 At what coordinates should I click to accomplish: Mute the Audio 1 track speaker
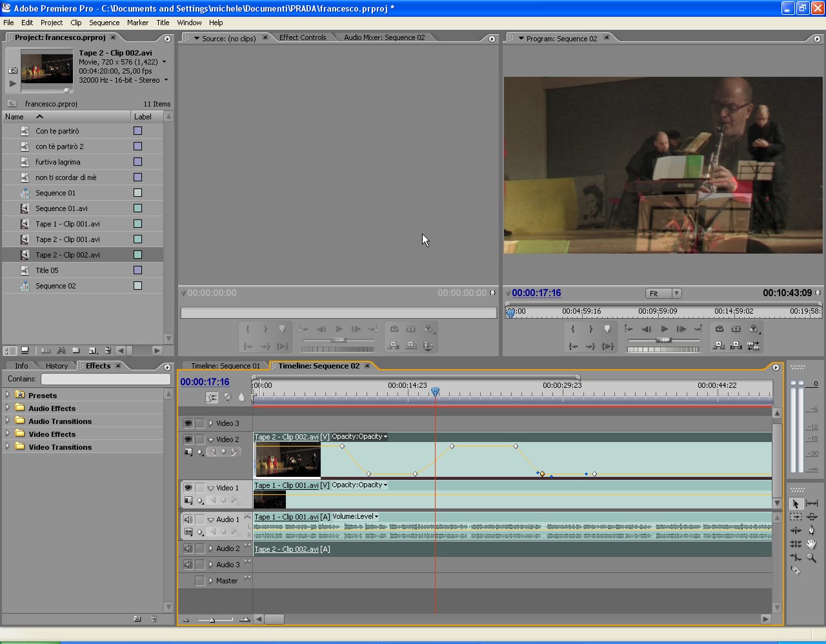click(x=188, y=519)
